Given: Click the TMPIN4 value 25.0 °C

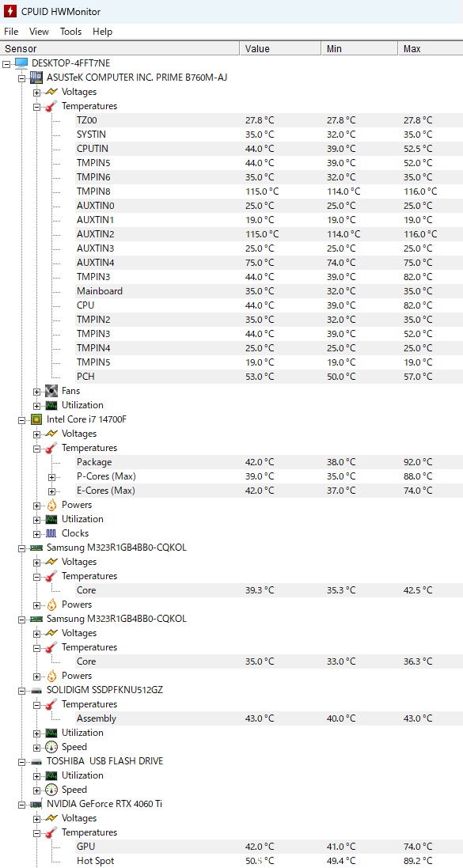Looking at the screenshot, I should (x=260, y=347).
